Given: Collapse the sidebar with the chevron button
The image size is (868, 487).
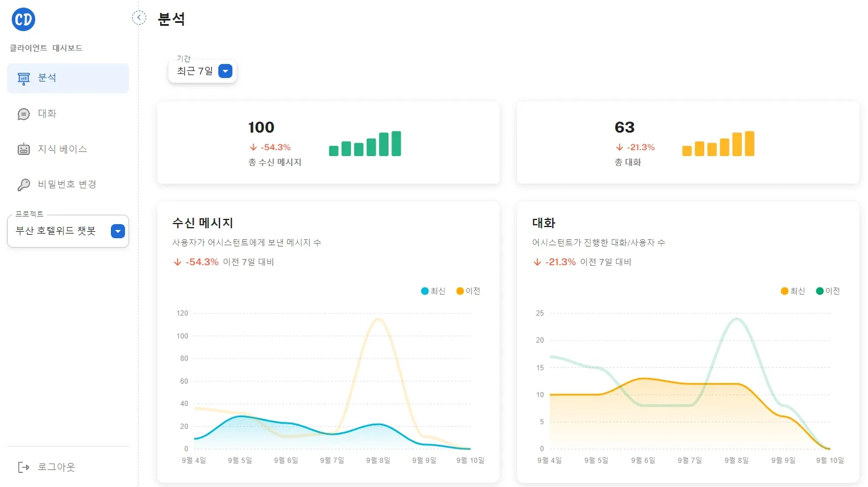Looking at the screenshot, I should point(139,18).
